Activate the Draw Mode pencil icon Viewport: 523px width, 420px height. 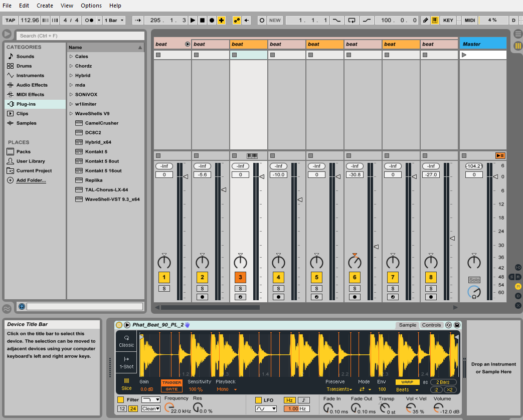tap(425, 20)
